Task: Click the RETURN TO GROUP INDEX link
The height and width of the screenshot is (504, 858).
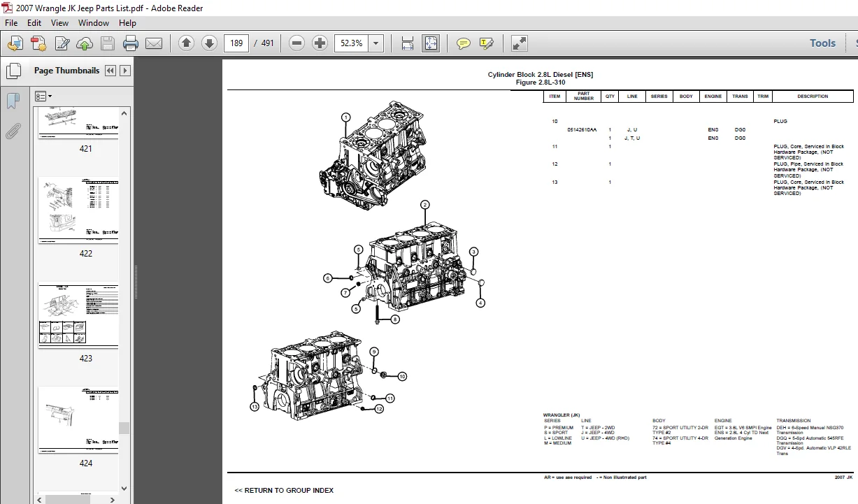Action: click(x=284, y=490)
